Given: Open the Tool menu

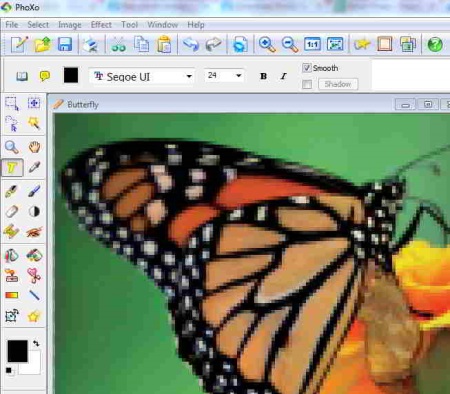Looking at the screenshot, I should click(x=129, y=25).
